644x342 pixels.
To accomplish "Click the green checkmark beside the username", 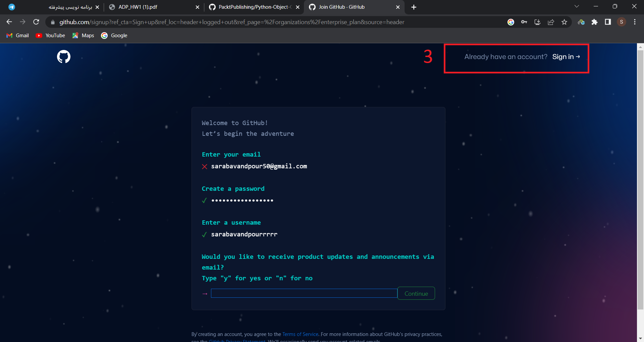I will [205, 235].
